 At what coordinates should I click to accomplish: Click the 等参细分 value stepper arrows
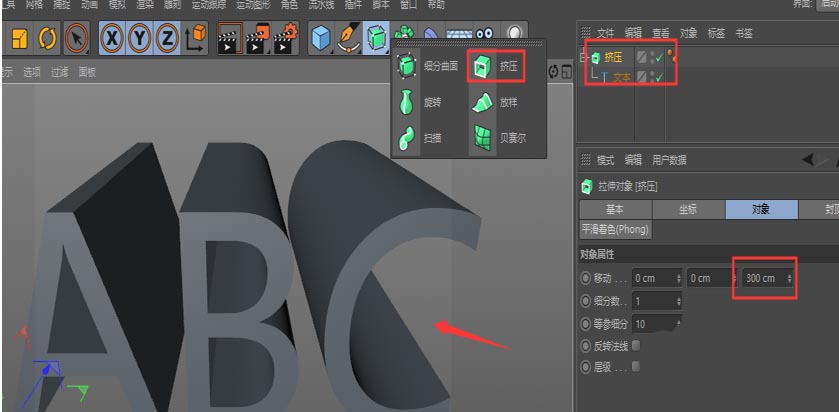pos(679,324)
